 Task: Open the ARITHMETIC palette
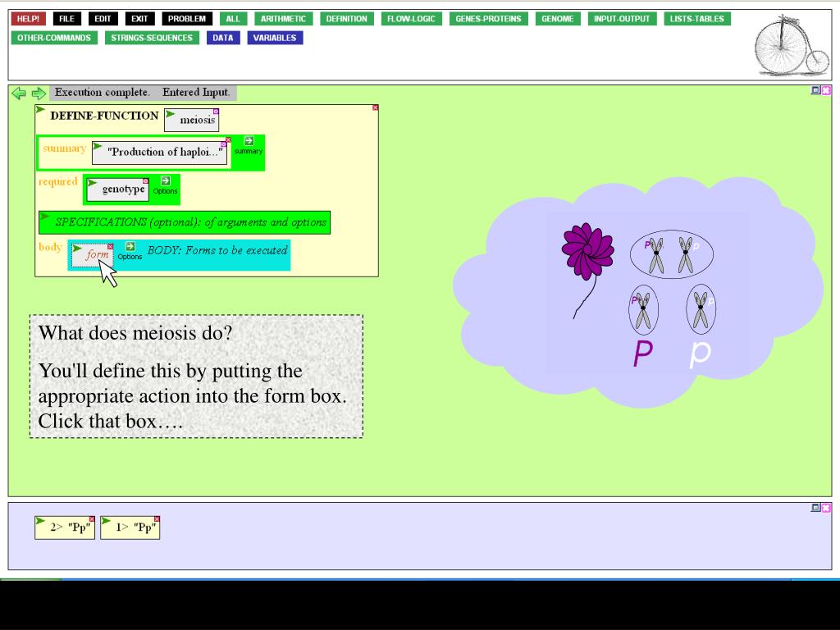(x=283, y=19)
